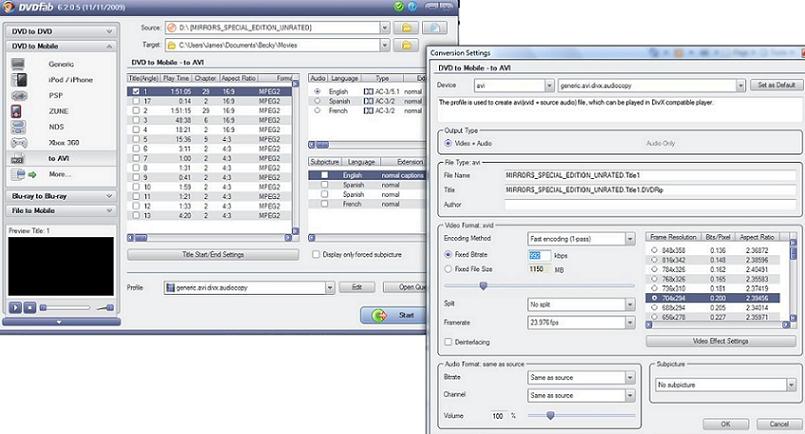The width and height of the screenshot is (805, 434).
Task: Expand the DVD to DVD section
Action: (60, 32)
